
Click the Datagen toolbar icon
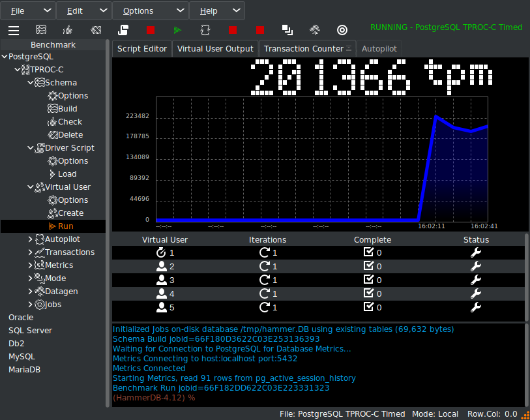click(x=315, y=30)
